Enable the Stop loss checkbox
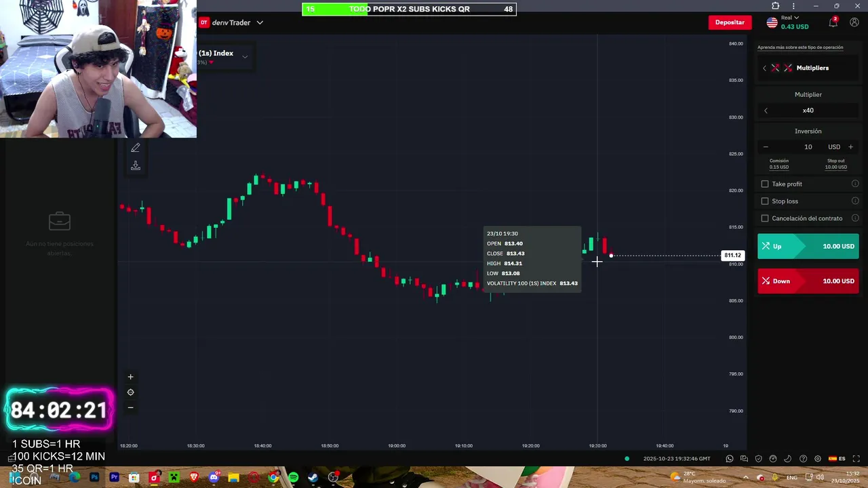Viewport: 868px width, 488px height. tap(765, 201)
